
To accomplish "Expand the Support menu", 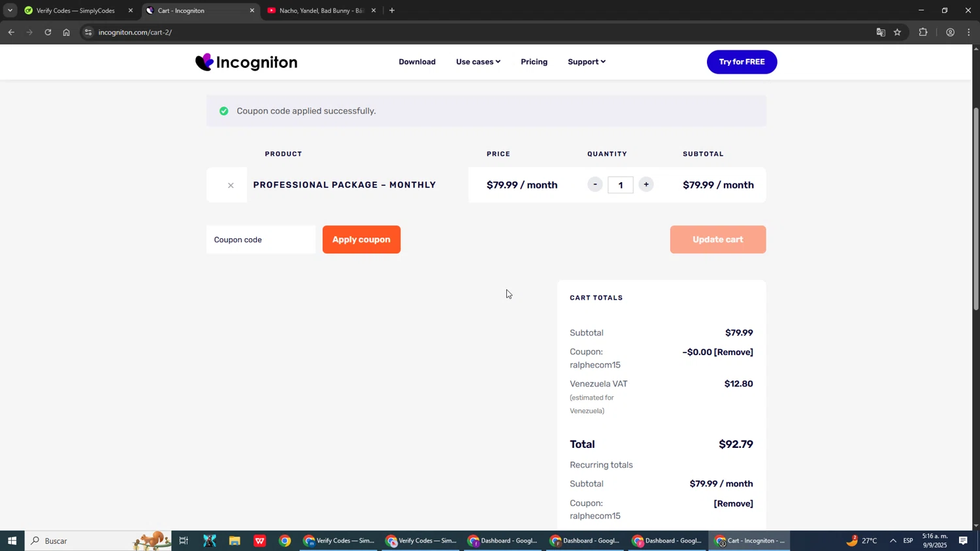I will (586, 62).
